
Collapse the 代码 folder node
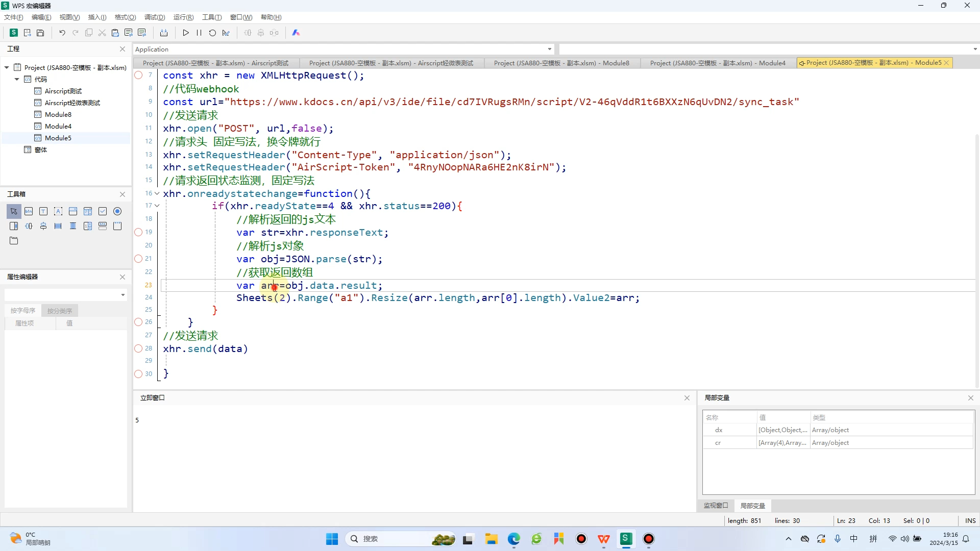coord(17,79)
